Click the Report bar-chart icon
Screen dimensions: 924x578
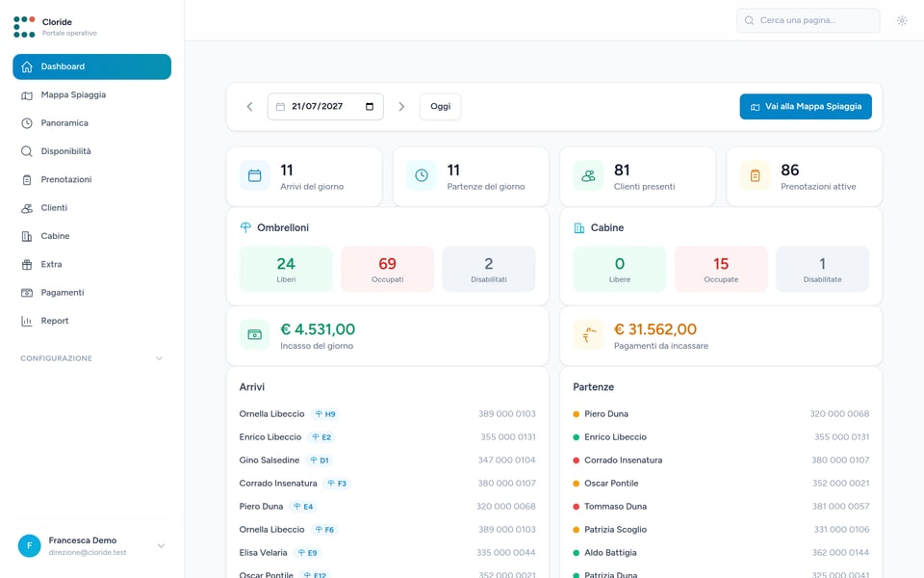tap(27, 322)
